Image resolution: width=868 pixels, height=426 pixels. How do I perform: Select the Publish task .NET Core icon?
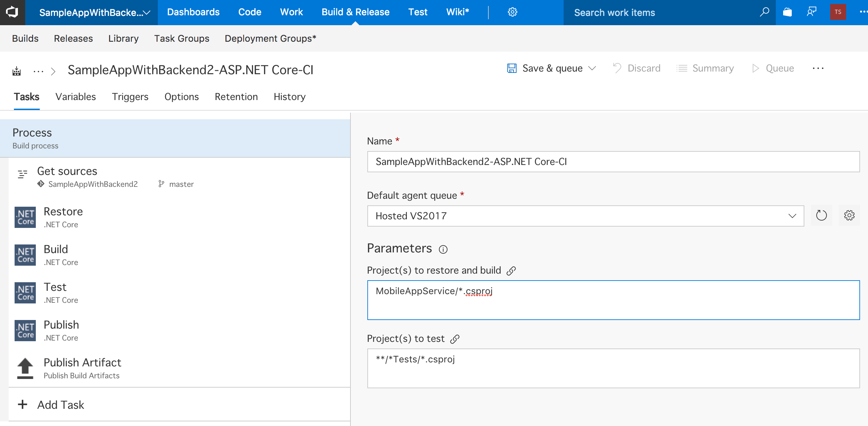pos(25,330)
